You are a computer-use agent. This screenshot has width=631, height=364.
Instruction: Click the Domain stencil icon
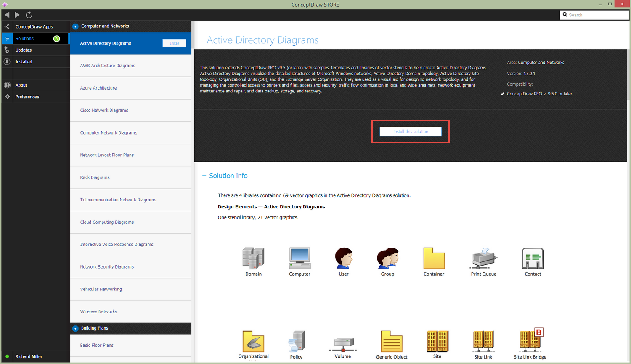pos(253,258)
